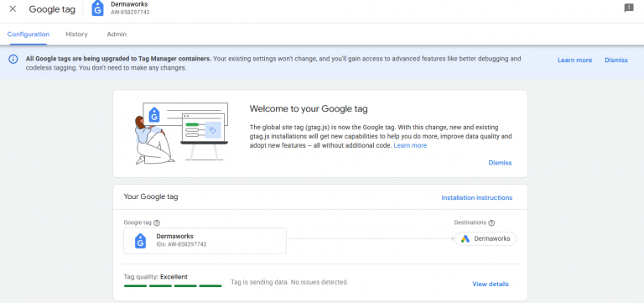This screenshot has height=303, width=644.
Task: Click Learn more in the upgrade banner
Action: [x=574, y=60]
